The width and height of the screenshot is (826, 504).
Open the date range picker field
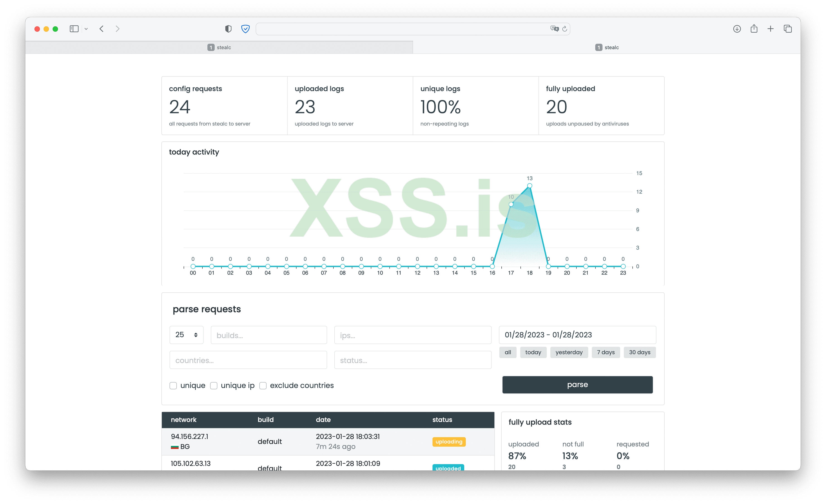pyautogui.click(x=577, y=335)
